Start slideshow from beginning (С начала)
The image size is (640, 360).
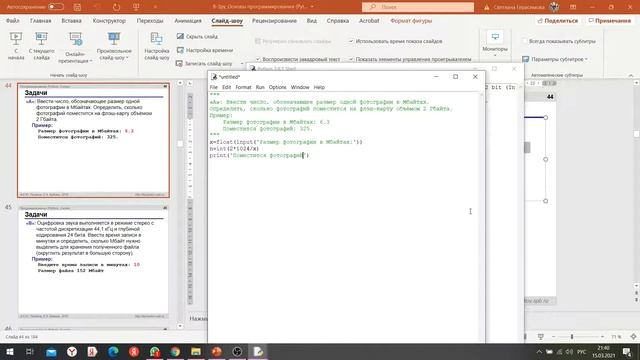pyautogui.click(x=16, y=46)
